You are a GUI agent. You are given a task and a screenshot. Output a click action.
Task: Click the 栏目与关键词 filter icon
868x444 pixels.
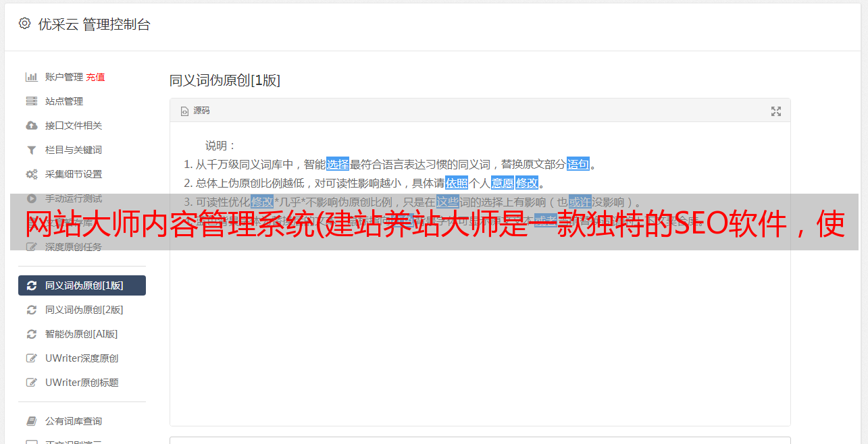click(31, 150)
